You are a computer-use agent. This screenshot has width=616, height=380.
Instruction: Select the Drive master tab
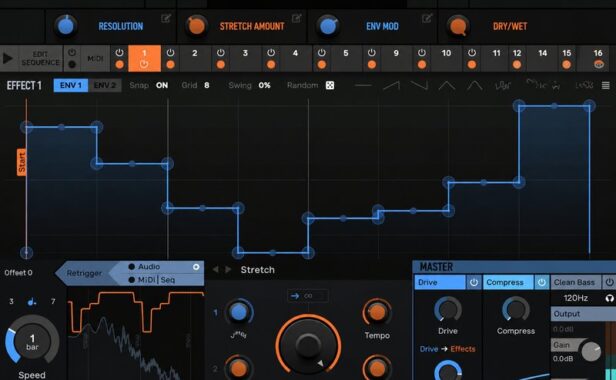(x=440, y=282)
